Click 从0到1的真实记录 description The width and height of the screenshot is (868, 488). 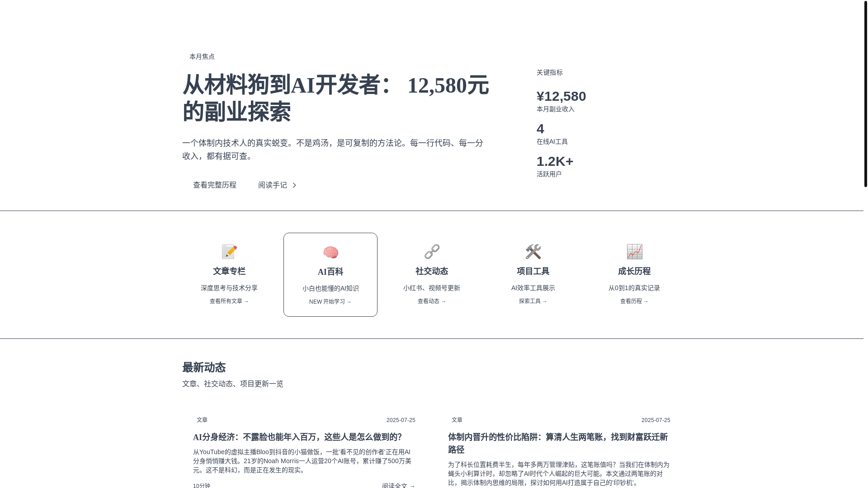pos(634,288)
